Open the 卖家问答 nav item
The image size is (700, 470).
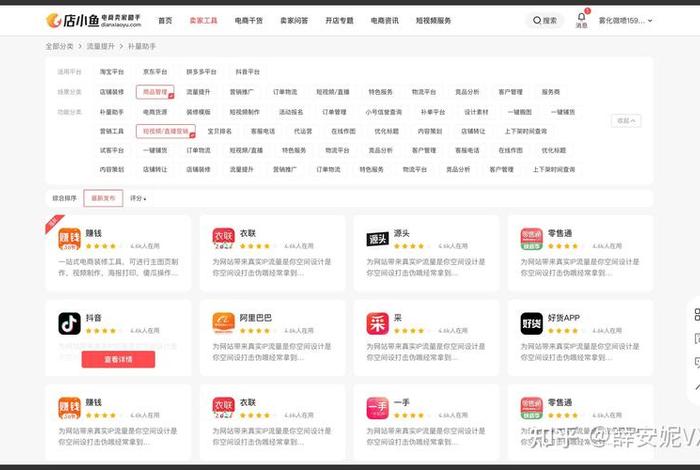pos(294,21)
